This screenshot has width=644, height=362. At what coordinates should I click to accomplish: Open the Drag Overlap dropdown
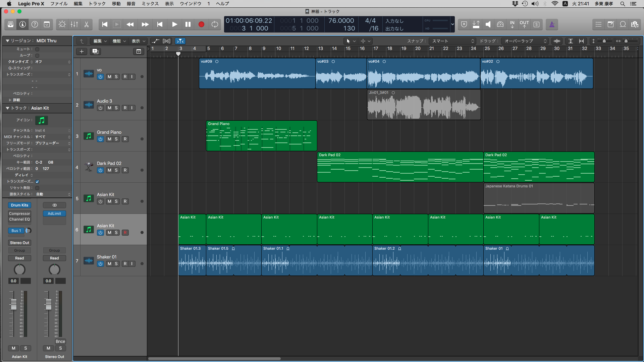pos(525,41)
